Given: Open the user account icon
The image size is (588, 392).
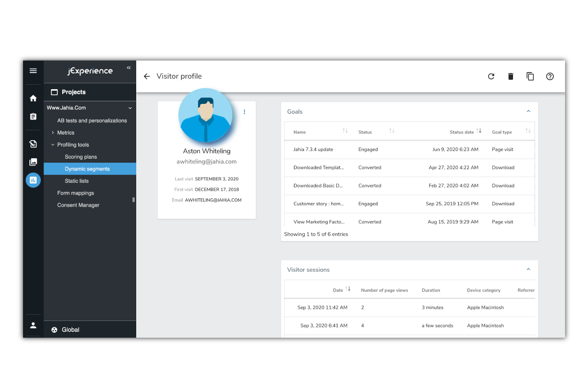Looking at the screenshot, I should click(x=33, y=325).
